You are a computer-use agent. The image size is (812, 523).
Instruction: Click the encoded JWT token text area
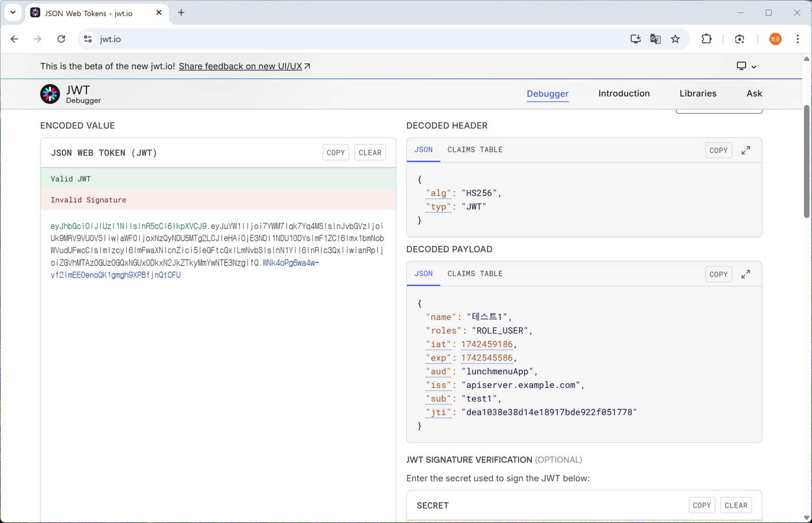click(x=218, y=251)
